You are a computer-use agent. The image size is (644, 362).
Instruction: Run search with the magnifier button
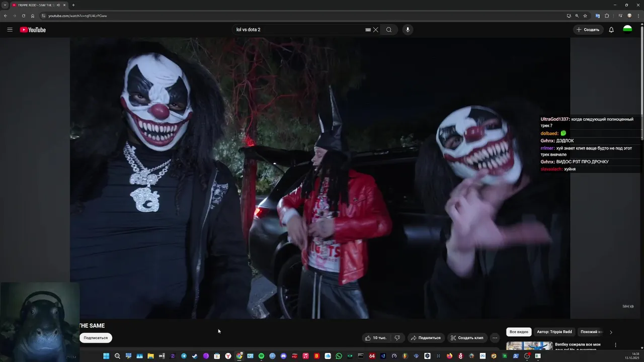click(389, 30)
